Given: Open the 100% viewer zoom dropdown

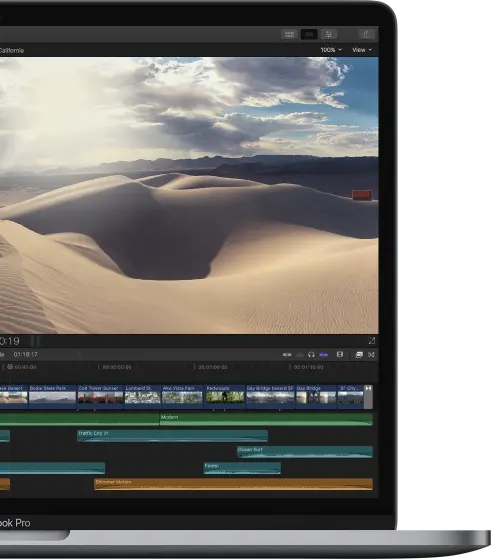Looking at the screenshot, I should click(331, 50).
